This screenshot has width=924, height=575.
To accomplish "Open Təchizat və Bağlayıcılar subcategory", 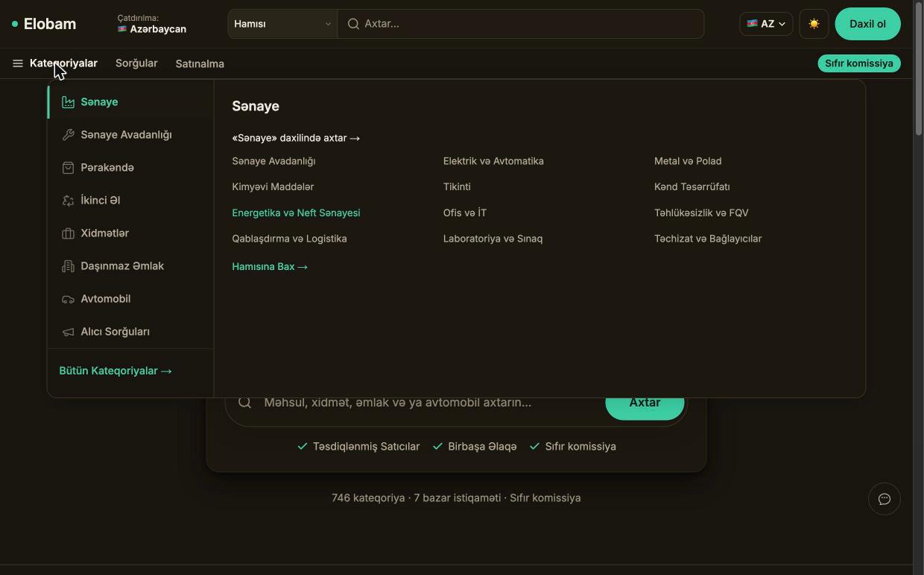I will point(708,239).
